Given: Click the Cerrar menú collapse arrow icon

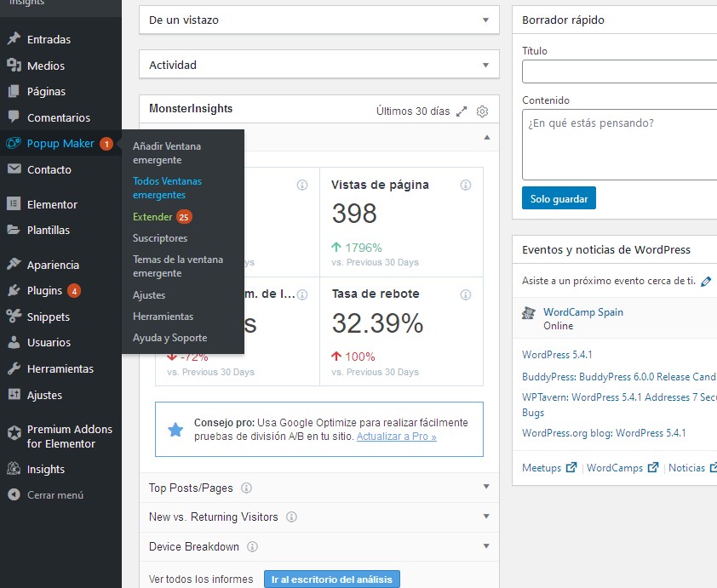Looking at the screenshot, I should click(x=14, y=494).
